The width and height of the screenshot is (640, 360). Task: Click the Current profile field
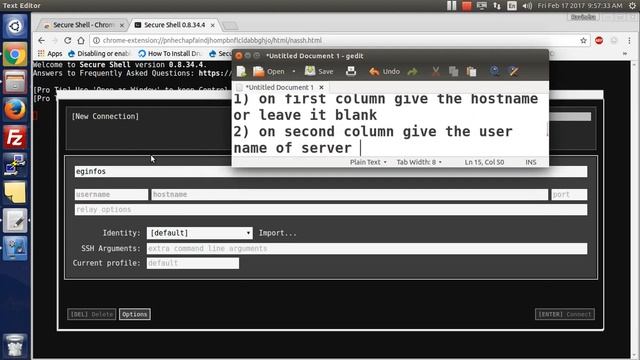click(x=193, y=263)
